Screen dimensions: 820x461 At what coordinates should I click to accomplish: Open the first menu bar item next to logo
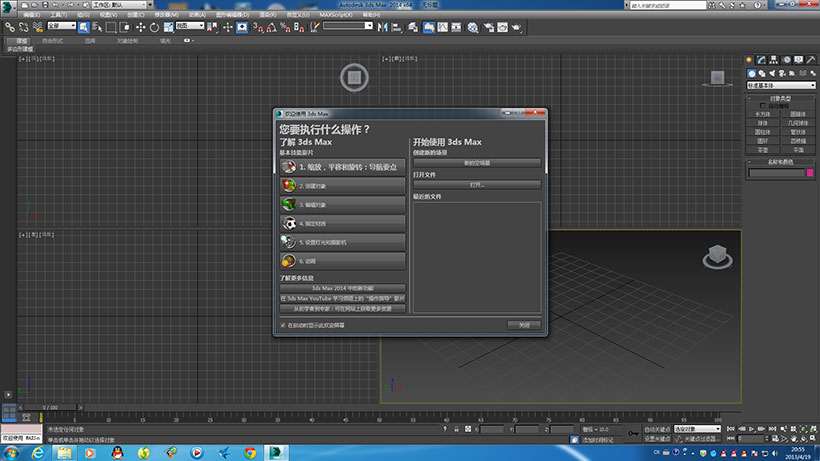pyautogui.click(x=31, y=15)
